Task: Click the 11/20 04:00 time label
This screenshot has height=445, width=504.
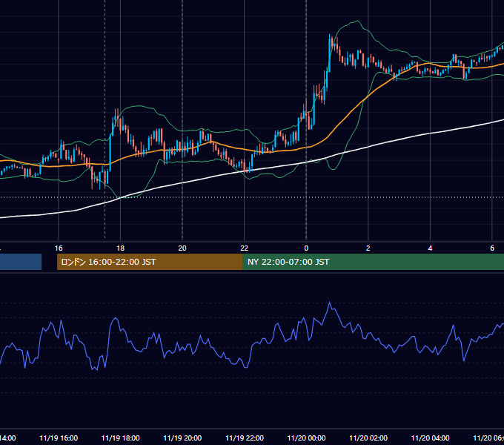Action: (x=431, y=438)
